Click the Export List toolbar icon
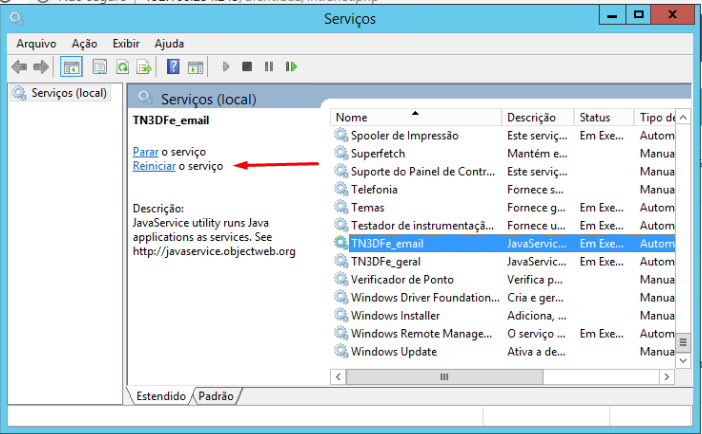 coord(144,67)
